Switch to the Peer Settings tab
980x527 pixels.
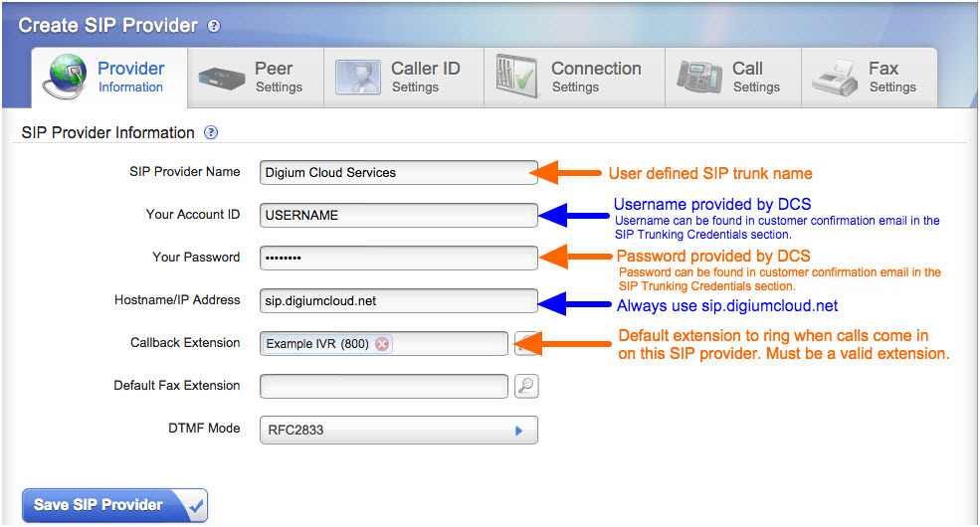point(256,78)
